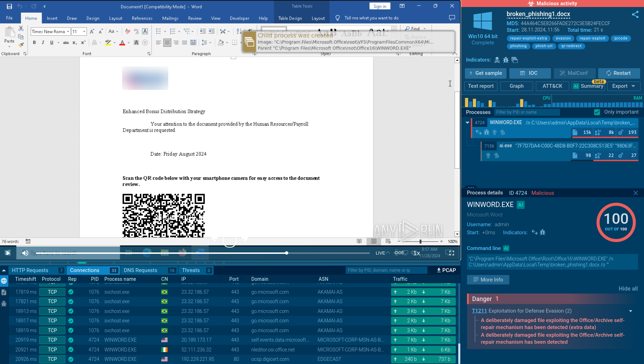This screenshot has height=364, width=644.
Task: Download the PCAP file
Action: [x=446, y=270]
